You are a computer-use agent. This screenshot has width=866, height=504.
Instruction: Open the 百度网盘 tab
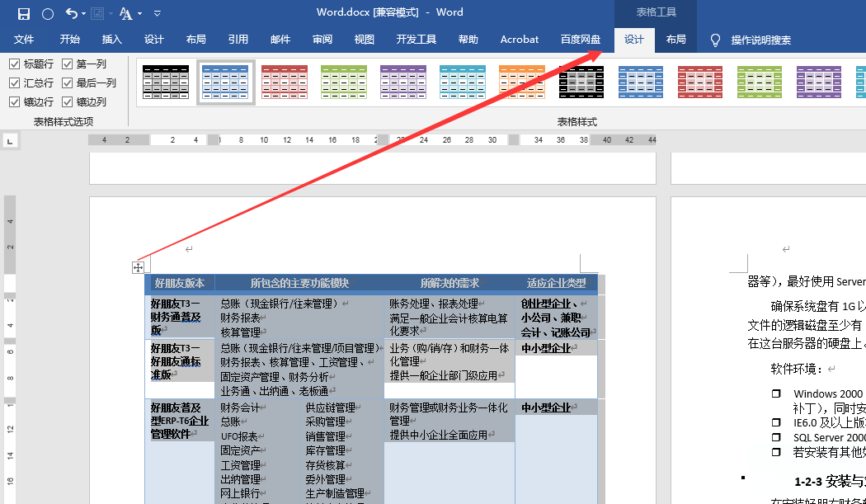581,40
